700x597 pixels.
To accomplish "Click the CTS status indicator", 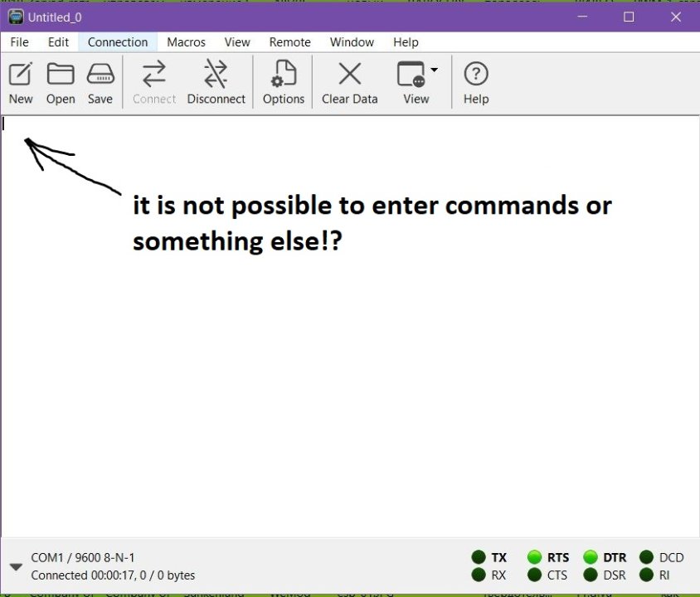I will (x=534, y=575).
